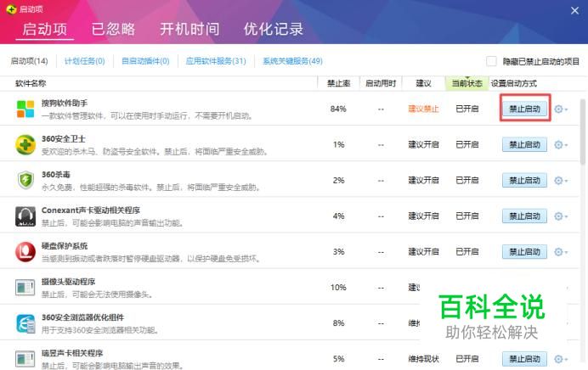
Task: Click 8% value for 360安全浏览器优化组件
Action: pyautogui.click(x=339, y=323)
